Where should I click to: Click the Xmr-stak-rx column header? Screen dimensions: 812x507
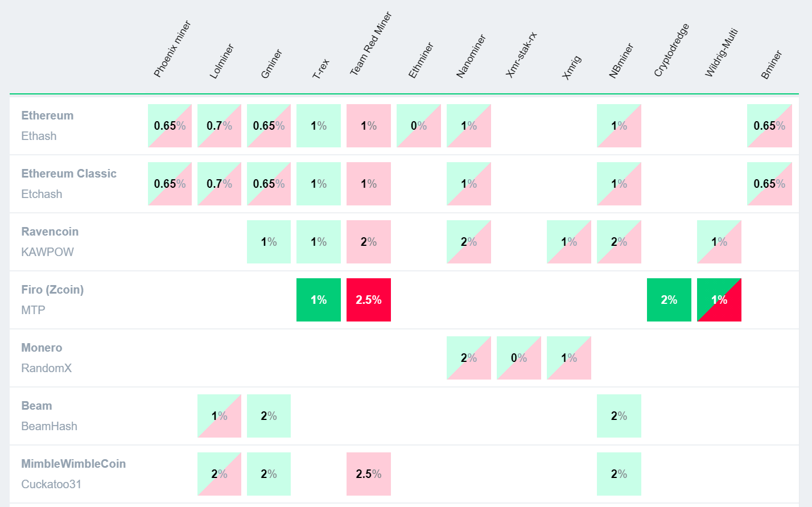tap(521, 55)
